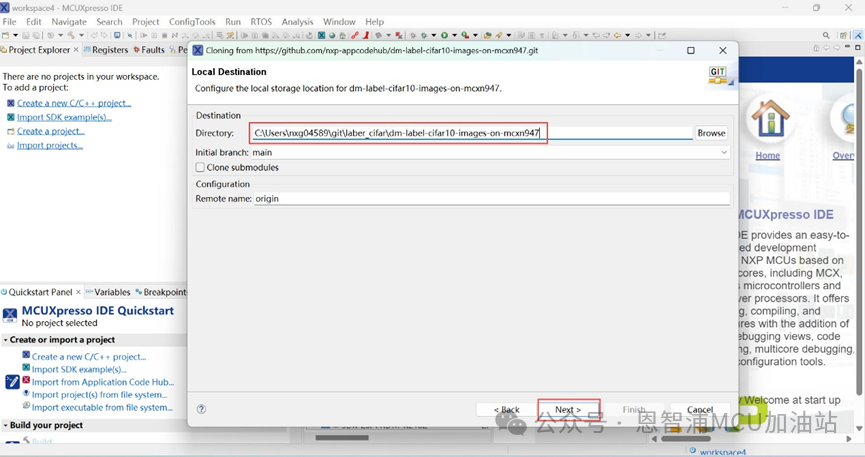865x457 pixels.
Task: Click the globe toolbar icon
Action: 332,35
